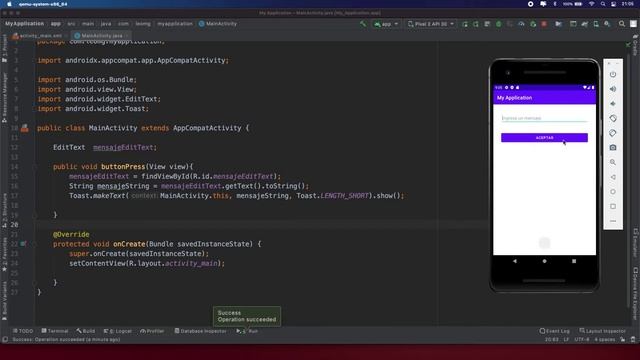The height and width of the screenshot is (360, 640).
Task: Tap the phone navigation bar Back button
Action: click(x=515, y=261)
